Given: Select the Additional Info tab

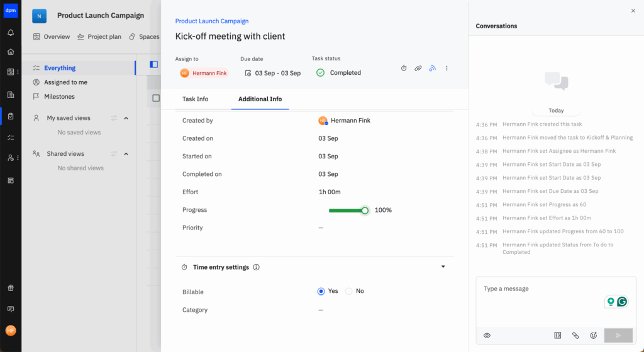Looking at the screenshot, I should point(260,99).
